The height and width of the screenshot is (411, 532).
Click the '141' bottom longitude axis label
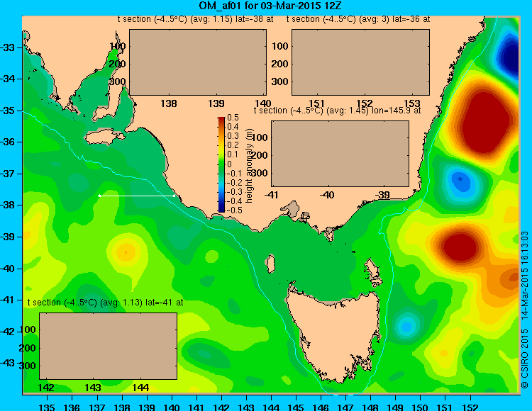[x=196, y=407]
